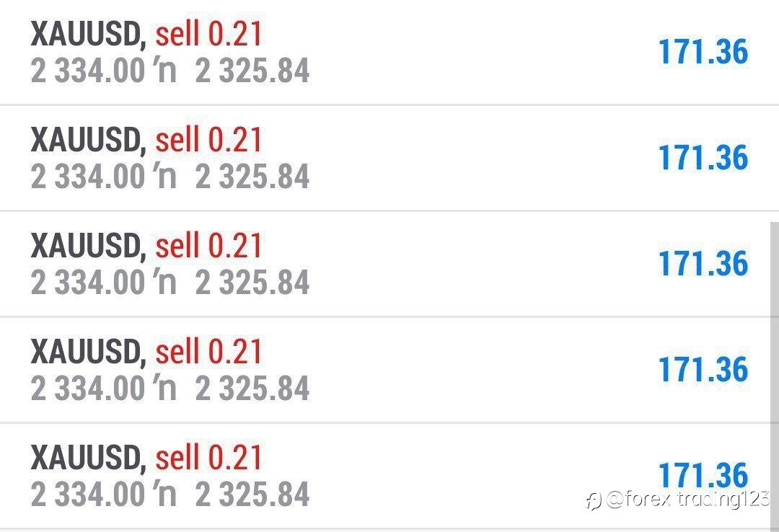Open the topmost trade's 2 334.00 to 2 325.84 price line
779x532 pixels.
click(x=170, y=71)
